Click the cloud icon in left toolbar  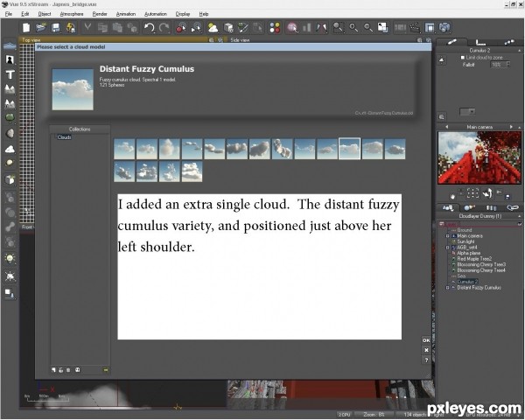coord(10,149)
